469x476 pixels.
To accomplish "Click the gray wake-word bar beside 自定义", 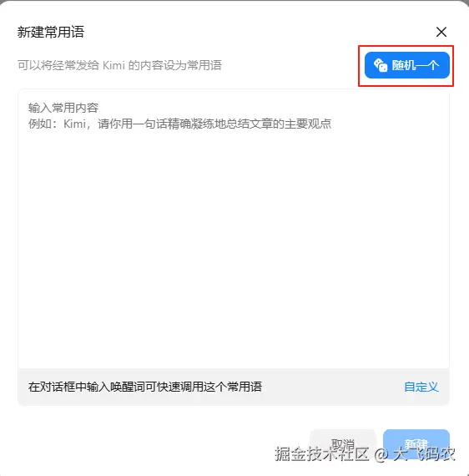I will pos(234,387).
